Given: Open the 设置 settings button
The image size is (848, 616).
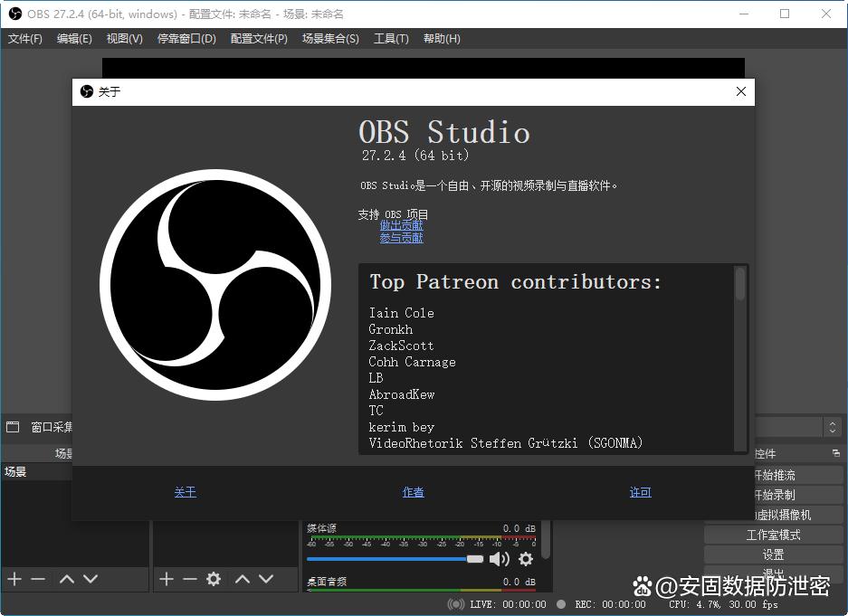Looking at the screenshot, I should [x=773, y=554].
